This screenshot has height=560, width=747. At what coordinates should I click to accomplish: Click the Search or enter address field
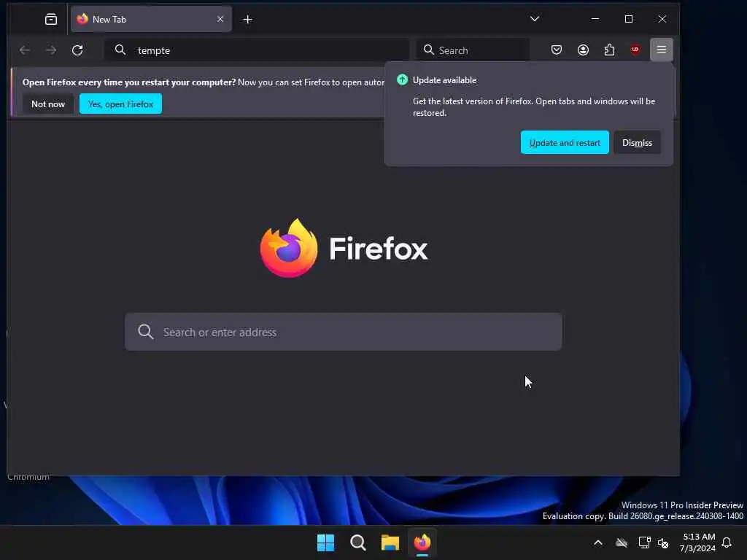coord(344,332)
